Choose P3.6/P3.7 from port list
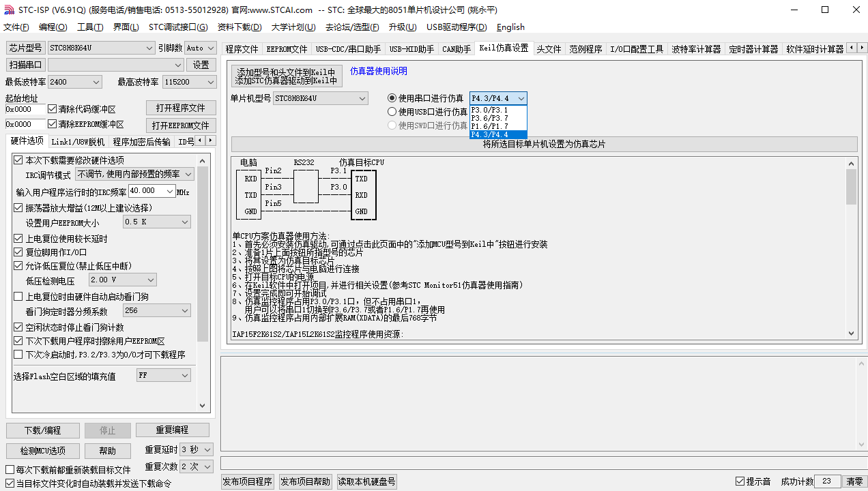 pos(498,118)
